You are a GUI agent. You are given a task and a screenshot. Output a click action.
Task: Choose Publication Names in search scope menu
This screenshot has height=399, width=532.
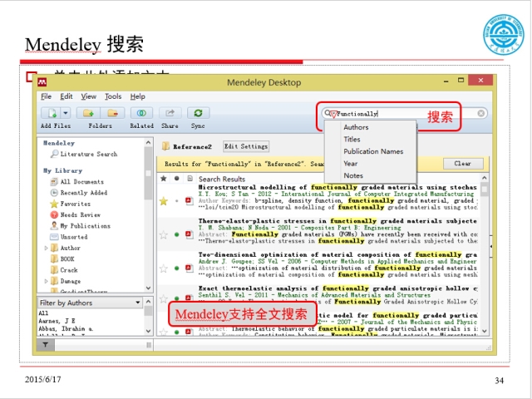(x=373, y=151)
